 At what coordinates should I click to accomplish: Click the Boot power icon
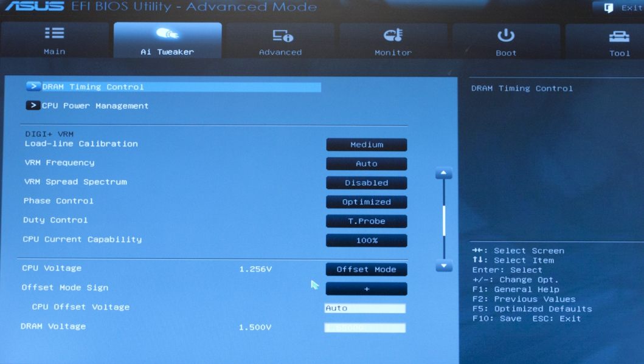click(505, 35)
